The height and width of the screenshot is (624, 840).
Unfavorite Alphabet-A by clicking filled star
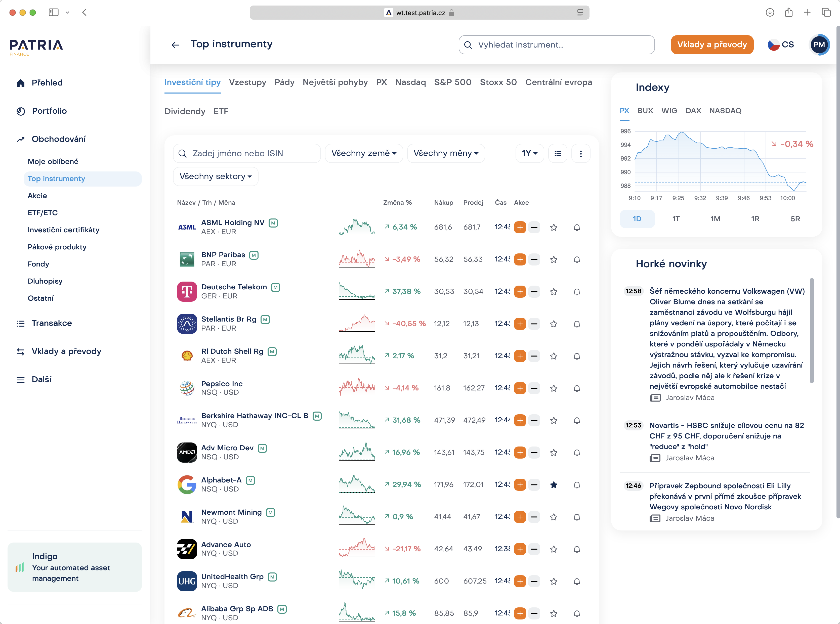[x=554, y=485]
